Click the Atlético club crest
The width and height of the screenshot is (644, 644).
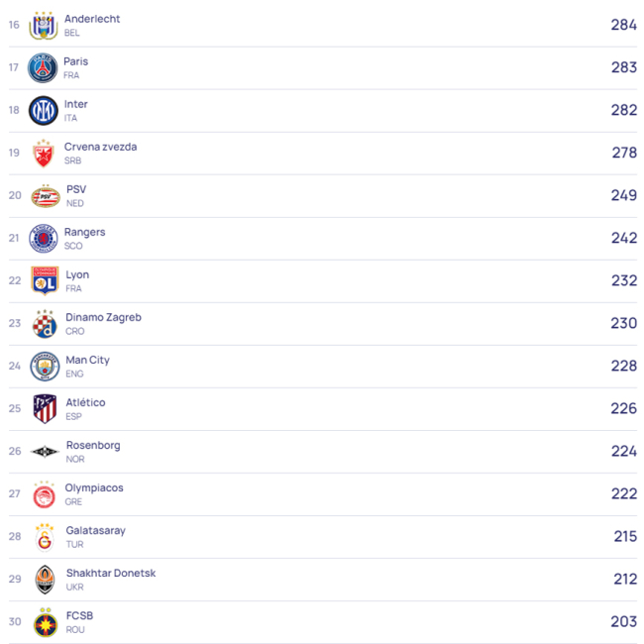45,409
